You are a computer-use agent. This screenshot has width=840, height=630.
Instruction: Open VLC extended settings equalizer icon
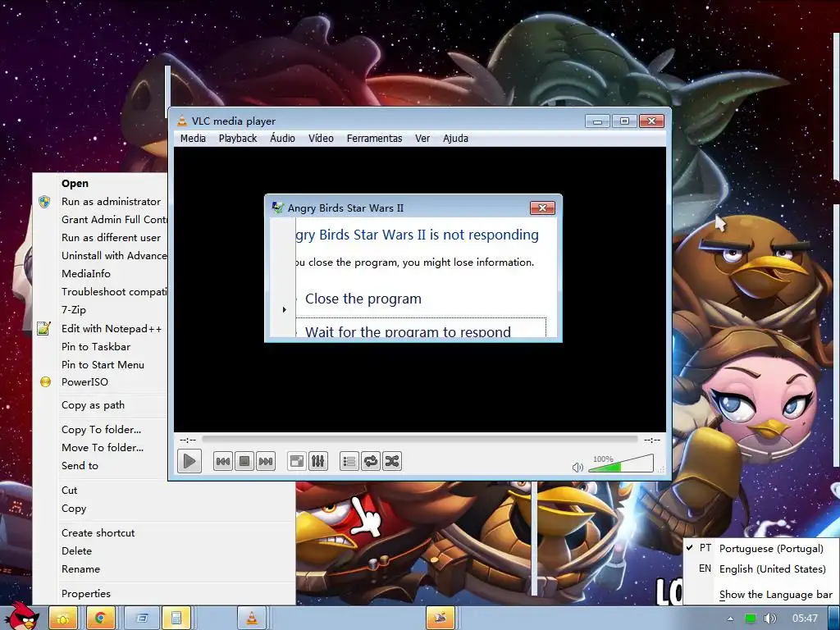coord(317,461)
